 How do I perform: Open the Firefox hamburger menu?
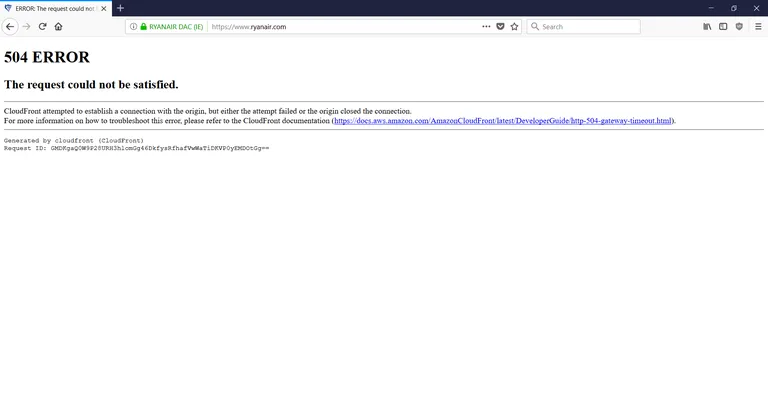point(758,26)
